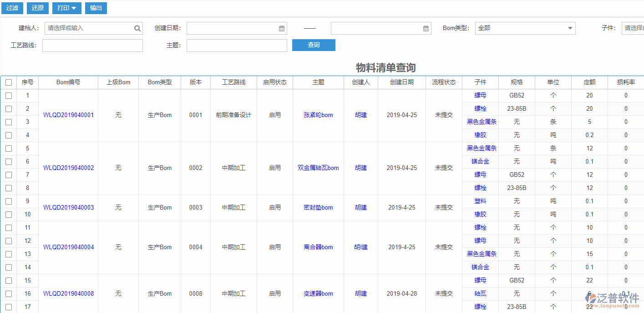Click creator link 胡建 on 双金属轴瓦bom row
The height and width of the screenshot is (313, 644).
click(360, 168)
